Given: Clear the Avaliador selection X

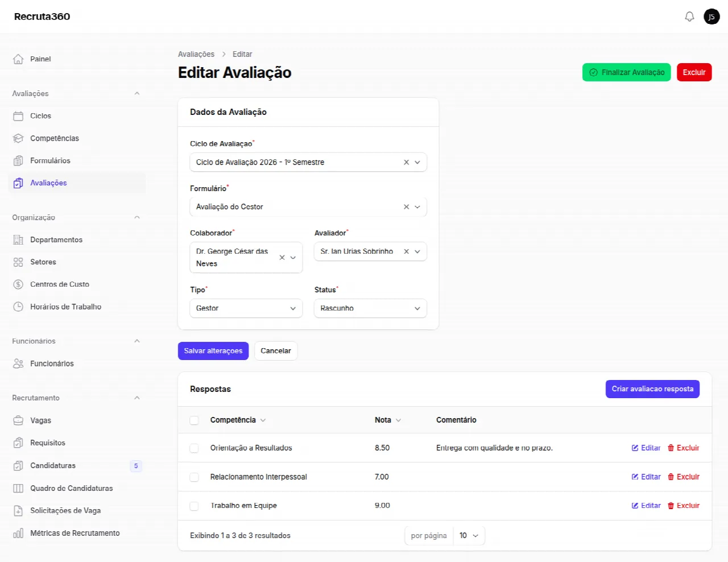Looking at the screenshot, I should [x=406, y=251].
